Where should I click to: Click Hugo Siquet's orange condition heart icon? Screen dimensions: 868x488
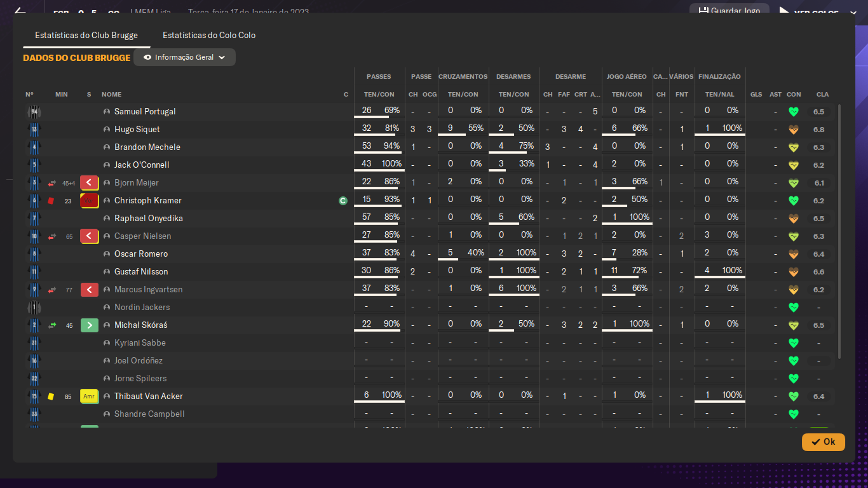[x=793, y=130]
